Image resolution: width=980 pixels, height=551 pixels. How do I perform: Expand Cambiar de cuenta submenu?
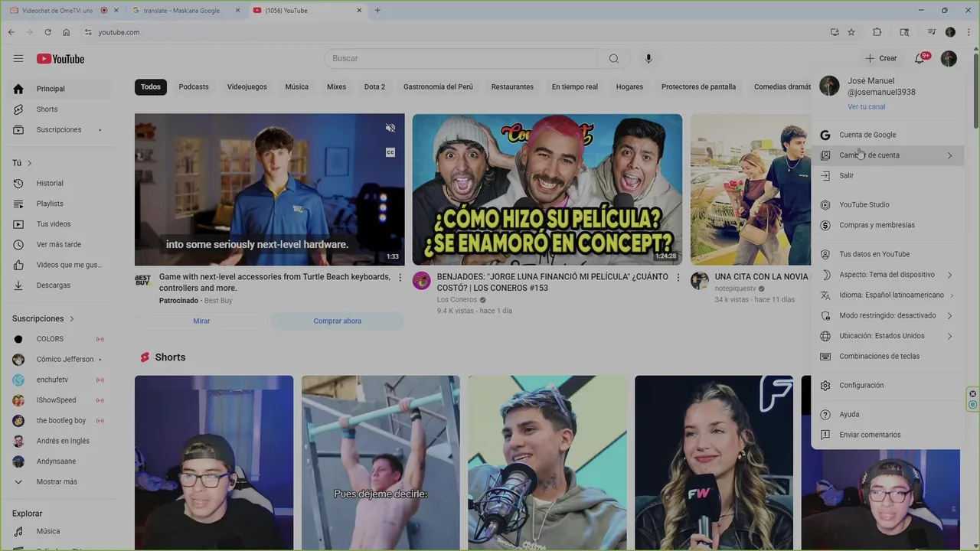click(x=887, y=155)
